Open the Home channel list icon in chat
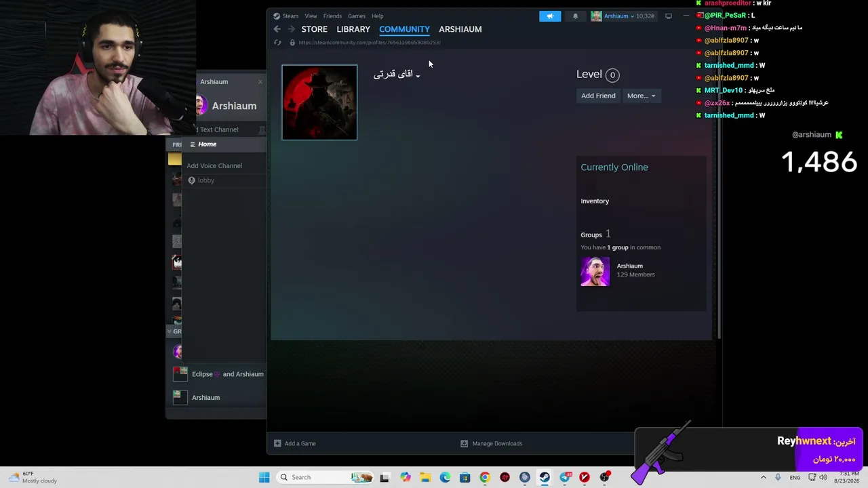This screenshot has width=868, height=488. tap(193, 144)
